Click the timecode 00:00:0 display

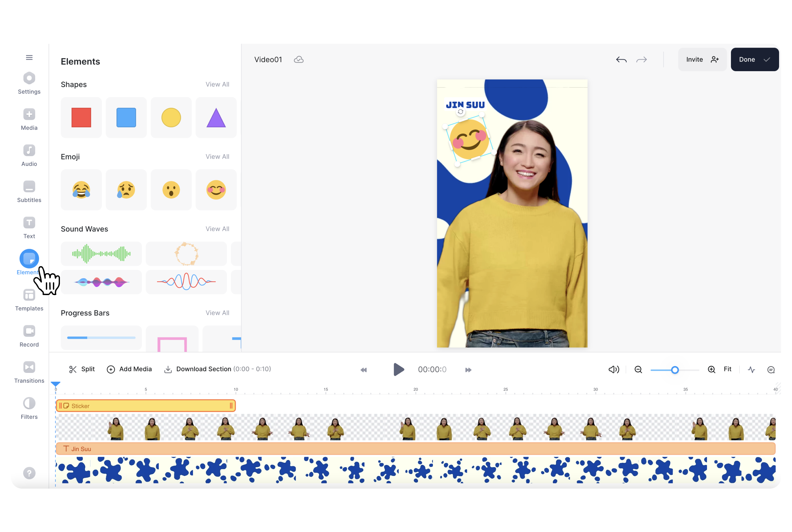coord(432,370)
